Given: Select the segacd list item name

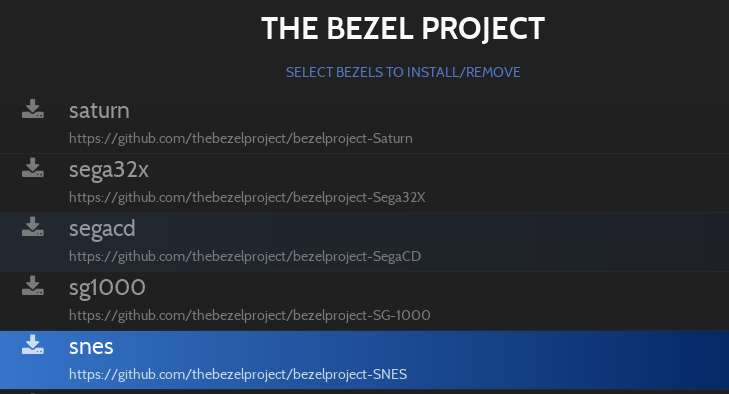Looking at the screenshot, I should [x=102, y=229].
